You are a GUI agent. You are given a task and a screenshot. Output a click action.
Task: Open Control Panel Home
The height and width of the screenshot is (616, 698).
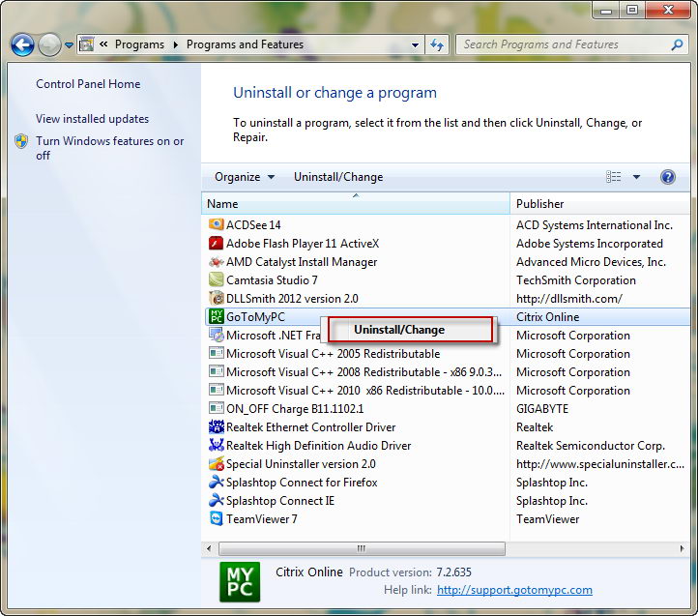tap(88, 84)
